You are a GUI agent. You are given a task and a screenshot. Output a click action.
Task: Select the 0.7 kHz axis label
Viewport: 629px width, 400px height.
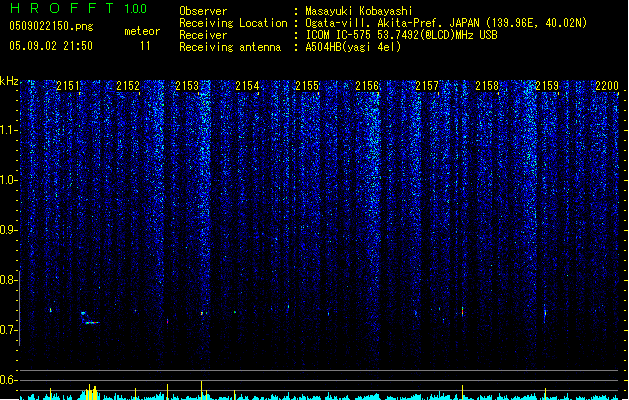coord(8,330)
